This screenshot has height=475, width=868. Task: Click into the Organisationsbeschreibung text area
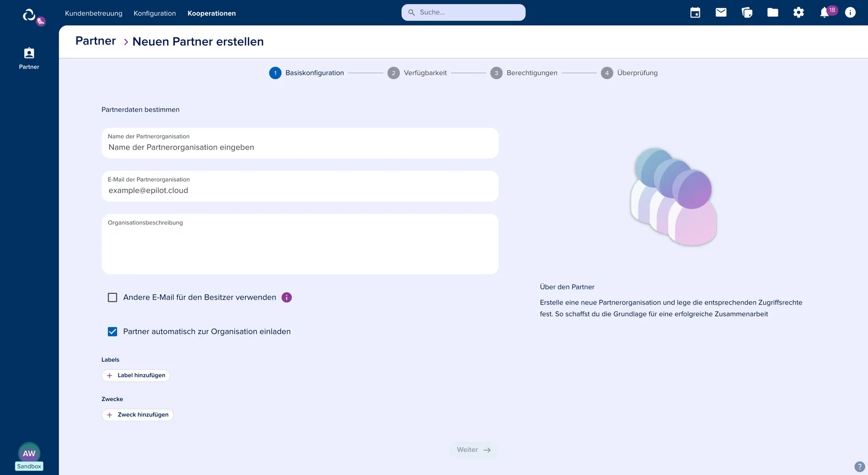(x=300, y=244)
